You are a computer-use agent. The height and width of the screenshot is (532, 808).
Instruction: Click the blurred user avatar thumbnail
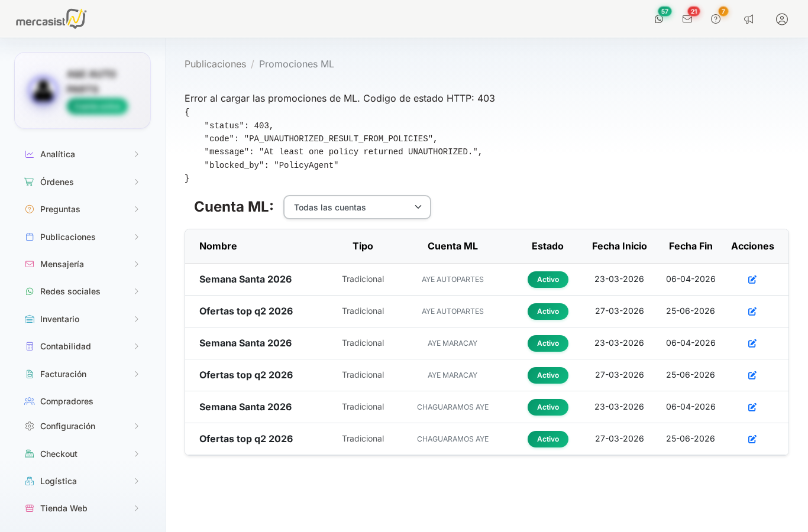[x=43, y=90]
